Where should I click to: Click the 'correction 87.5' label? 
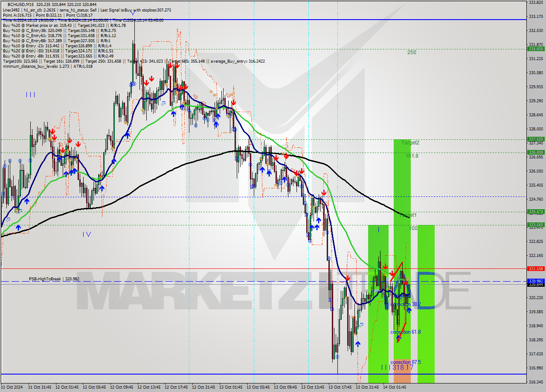coord(406,362)
